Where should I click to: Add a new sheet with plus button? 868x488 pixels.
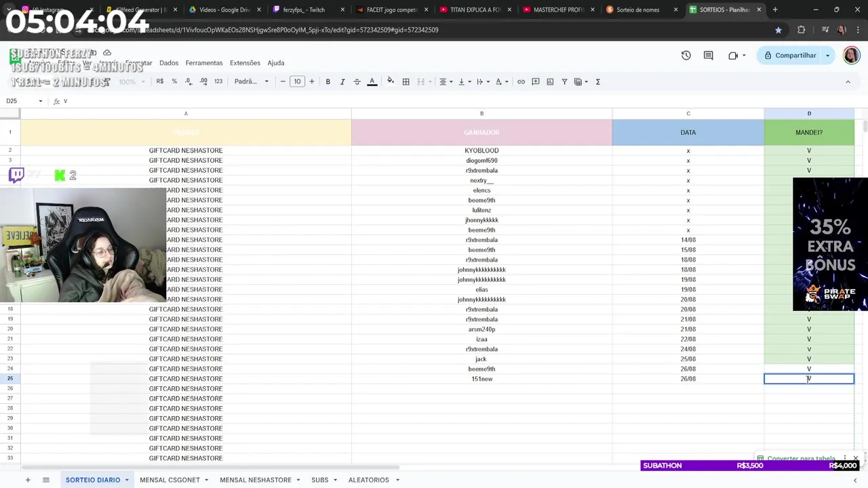point(28,480)
